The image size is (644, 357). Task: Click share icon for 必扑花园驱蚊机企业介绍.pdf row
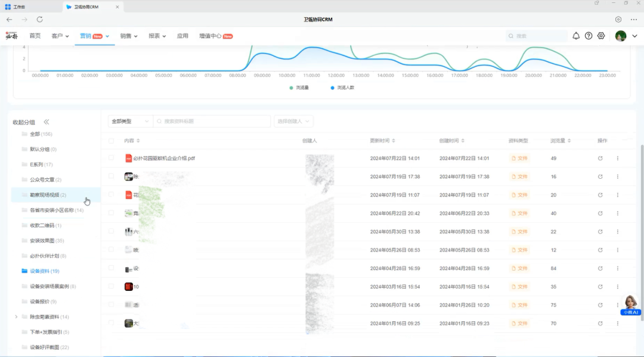coord(600,159)
